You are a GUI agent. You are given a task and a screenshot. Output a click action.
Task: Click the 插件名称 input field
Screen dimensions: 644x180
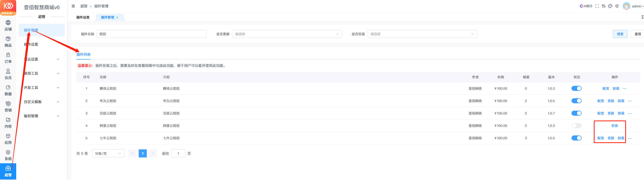[151, 34]
